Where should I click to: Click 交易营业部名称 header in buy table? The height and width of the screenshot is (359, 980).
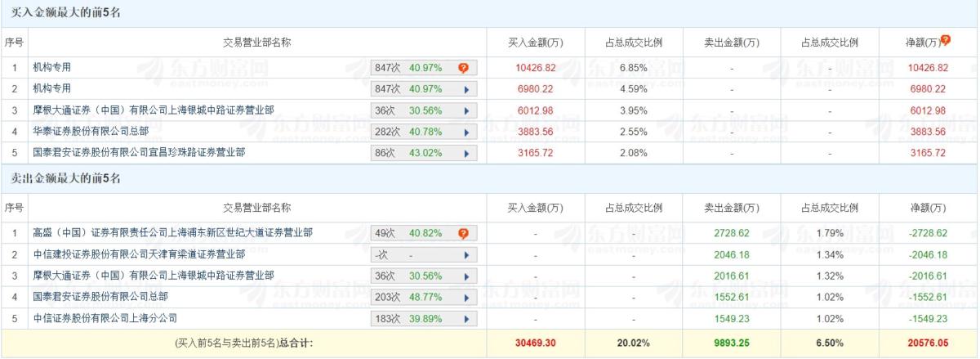(x=257, y=42)
